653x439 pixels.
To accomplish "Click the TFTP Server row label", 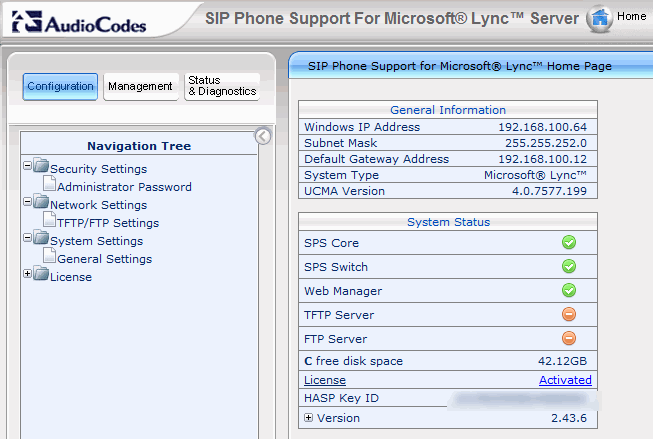I will click(x=339, y=315).
